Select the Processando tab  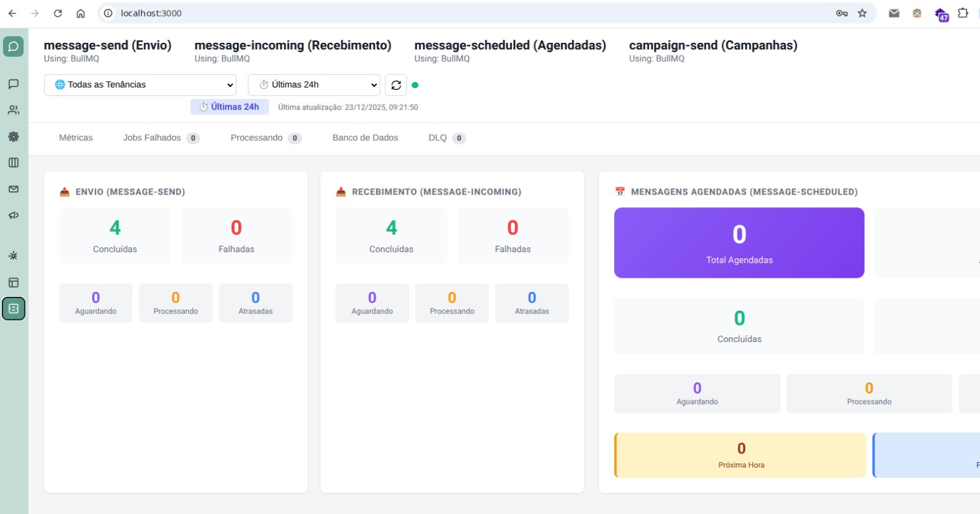(x=265, y=138)
